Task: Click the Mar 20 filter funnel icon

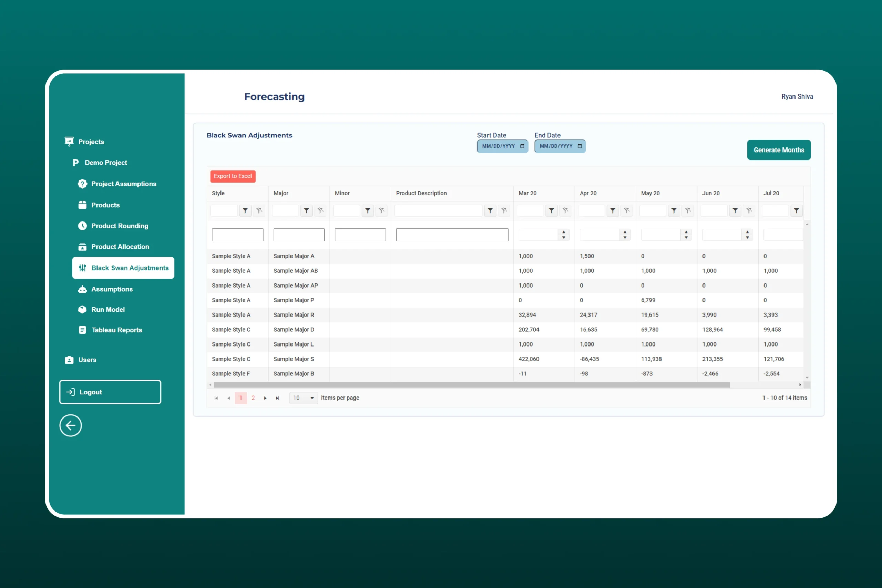Action: pos(551,211)
